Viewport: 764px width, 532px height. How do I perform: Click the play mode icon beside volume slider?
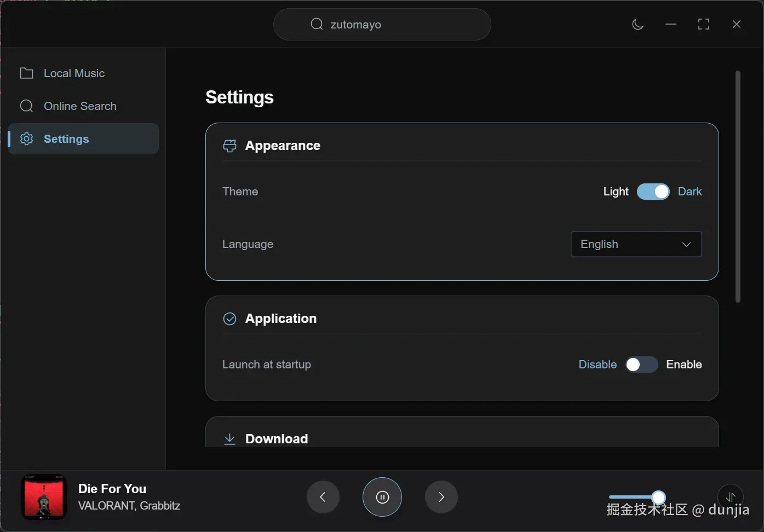point(731,496)
